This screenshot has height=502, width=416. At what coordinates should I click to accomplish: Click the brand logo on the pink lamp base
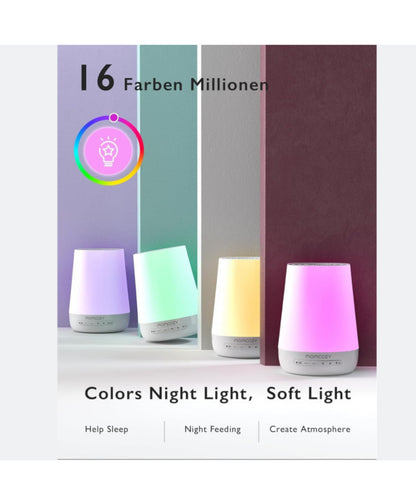pyautogui.click(x=319, y=356)
